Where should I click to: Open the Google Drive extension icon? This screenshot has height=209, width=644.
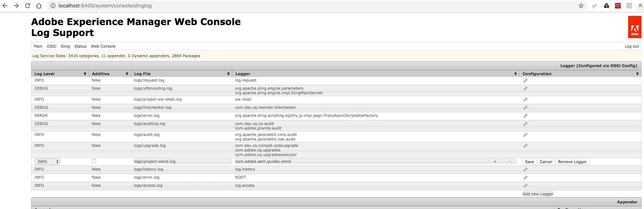[x=607, y=6]
